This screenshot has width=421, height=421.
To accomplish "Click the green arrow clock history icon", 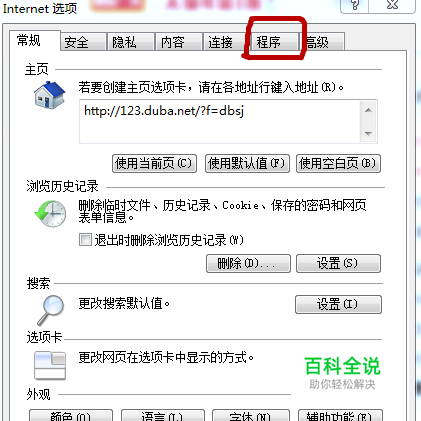I will (x=50, y=214).
